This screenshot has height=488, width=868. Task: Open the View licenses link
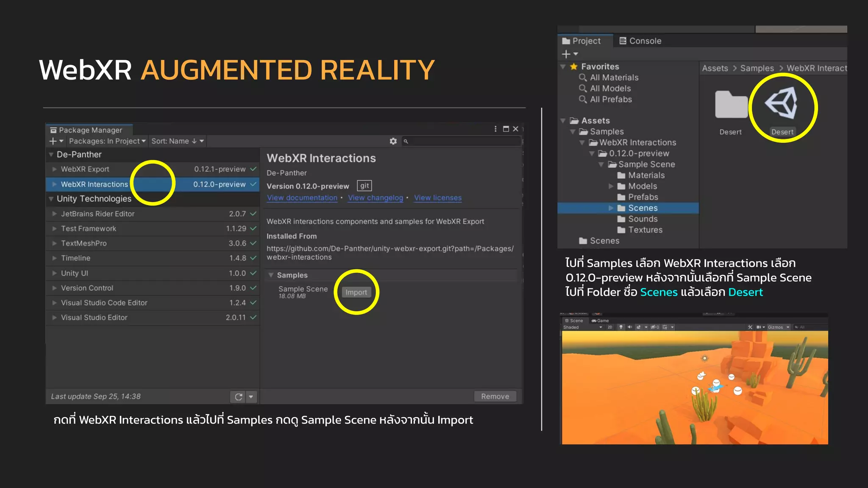coord(438,198)
